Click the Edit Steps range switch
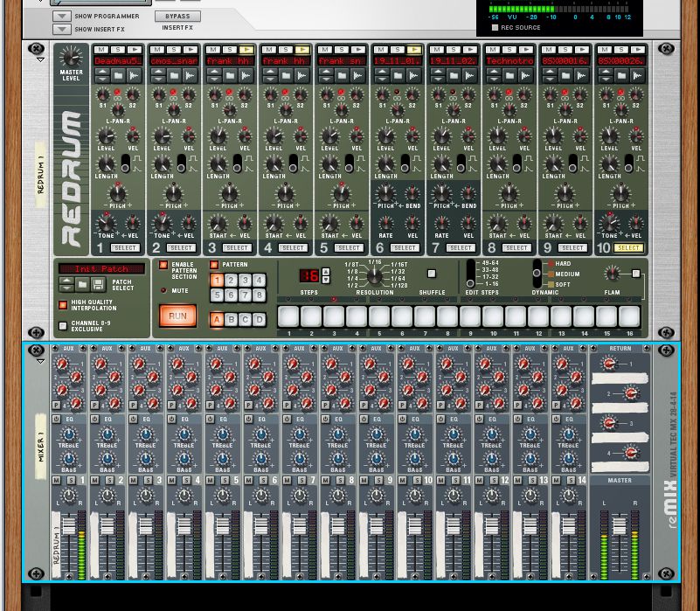Viewport: 700px width, 611px height. click(x=470, y=273)
